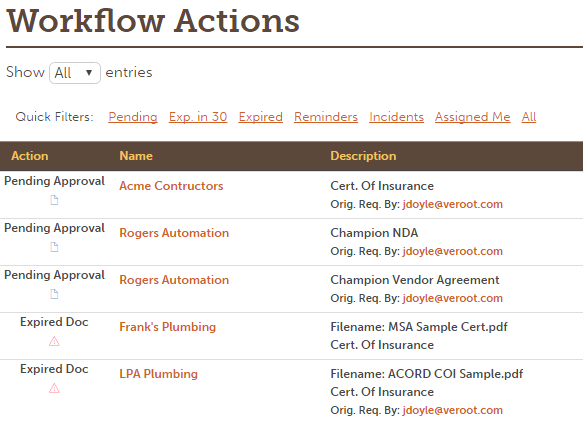Viewport: 583px width, 424px height.
Task: Open the Show entries dropdown
Action: pos(75,73)
